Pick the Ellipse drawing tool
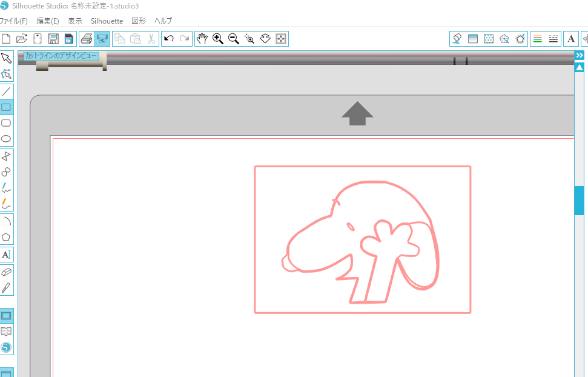 point(7,139)
